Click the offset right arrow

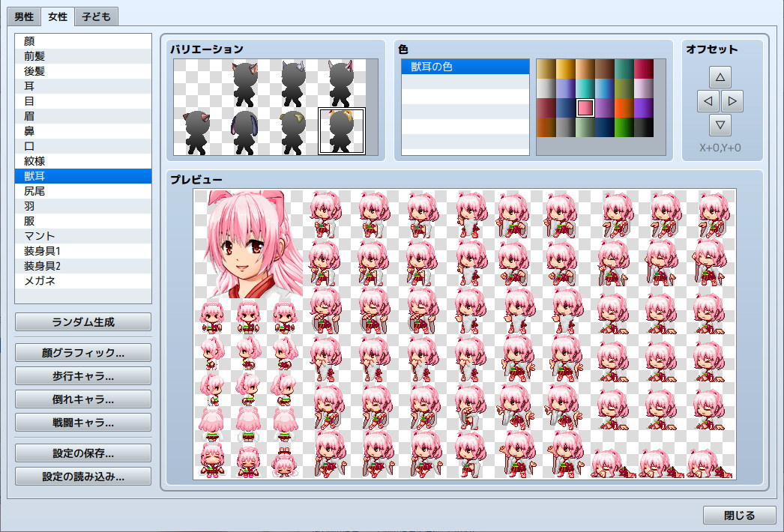point(732,101)
